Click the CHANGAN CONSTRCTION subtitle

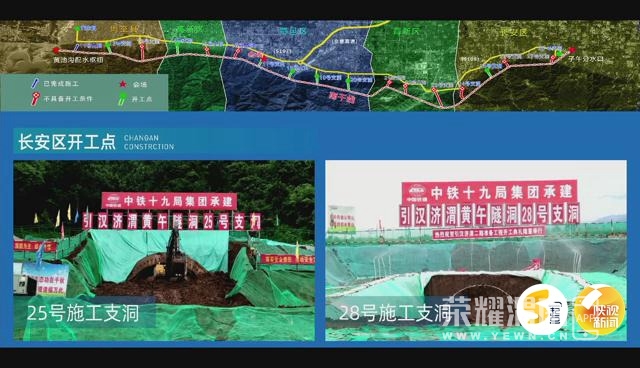pos(149,142)
